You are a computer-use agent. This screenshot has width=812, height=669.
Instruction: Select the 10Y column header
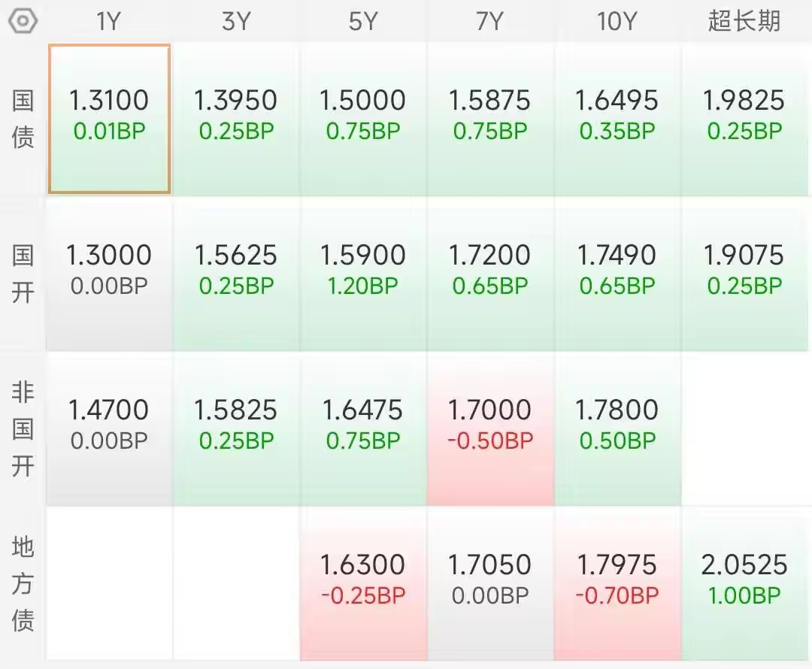(x=617, y=22)
